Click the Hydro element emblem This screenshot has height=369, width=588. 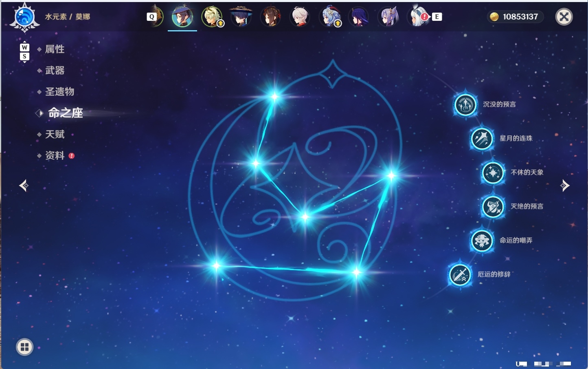[x=24, y=18]
